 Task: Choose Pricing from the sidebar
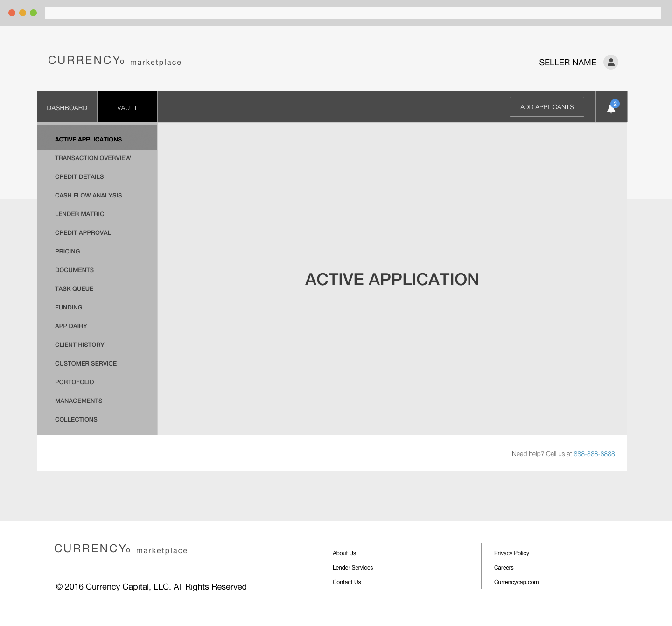click(68, 251)
